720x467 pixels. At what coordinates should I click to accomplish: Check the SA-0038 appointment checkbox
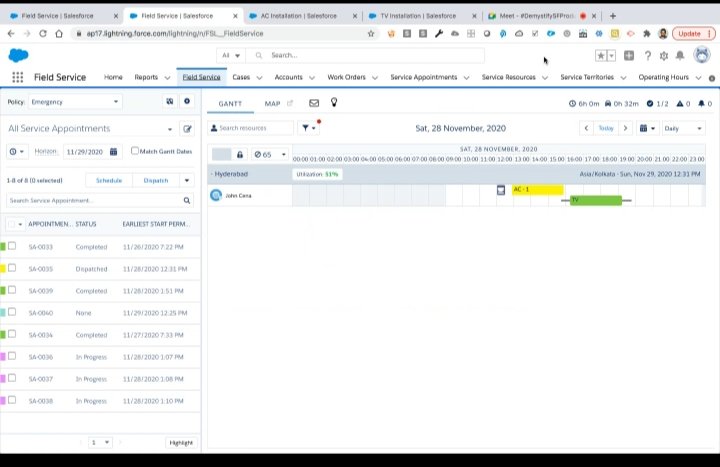tap(12, 400)
